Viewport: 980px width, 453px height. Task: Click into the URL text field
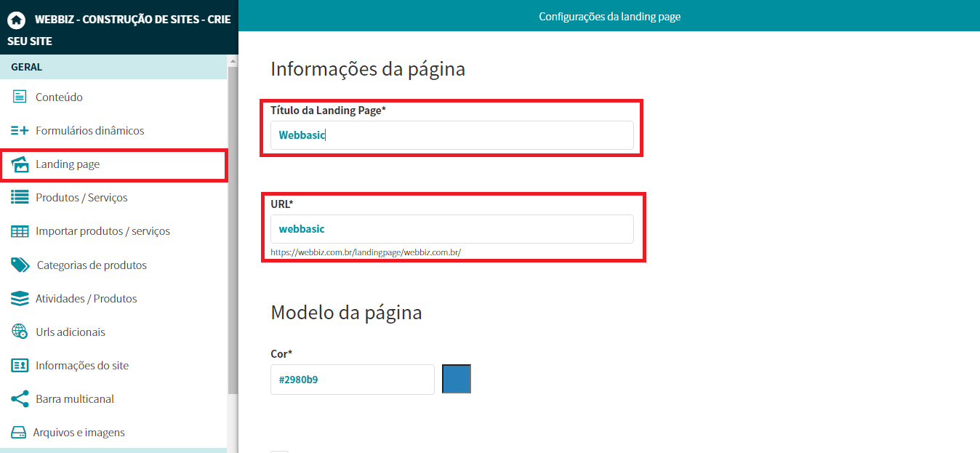click(451, 229)
